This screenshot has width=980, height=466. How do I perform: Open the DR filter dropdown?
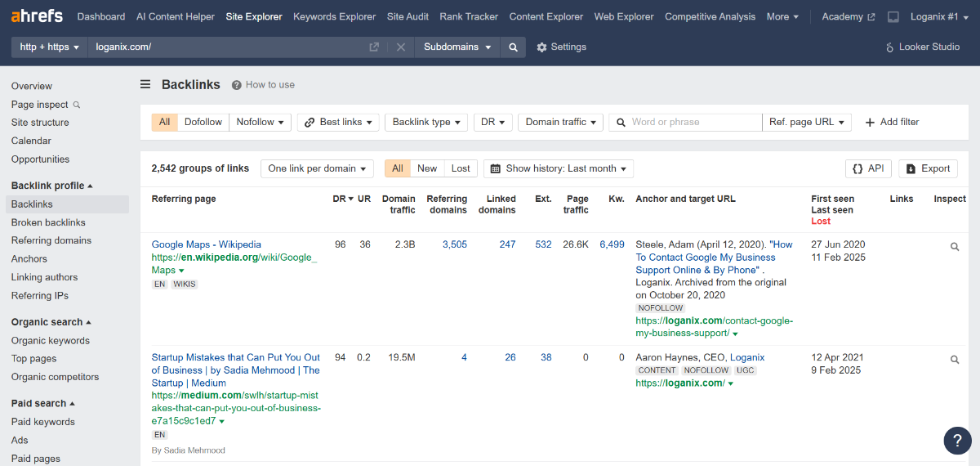pos(493,122)
